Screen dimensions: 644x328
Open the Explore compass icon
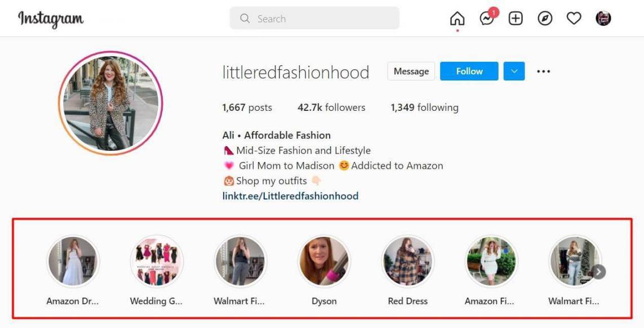point(545,19)
